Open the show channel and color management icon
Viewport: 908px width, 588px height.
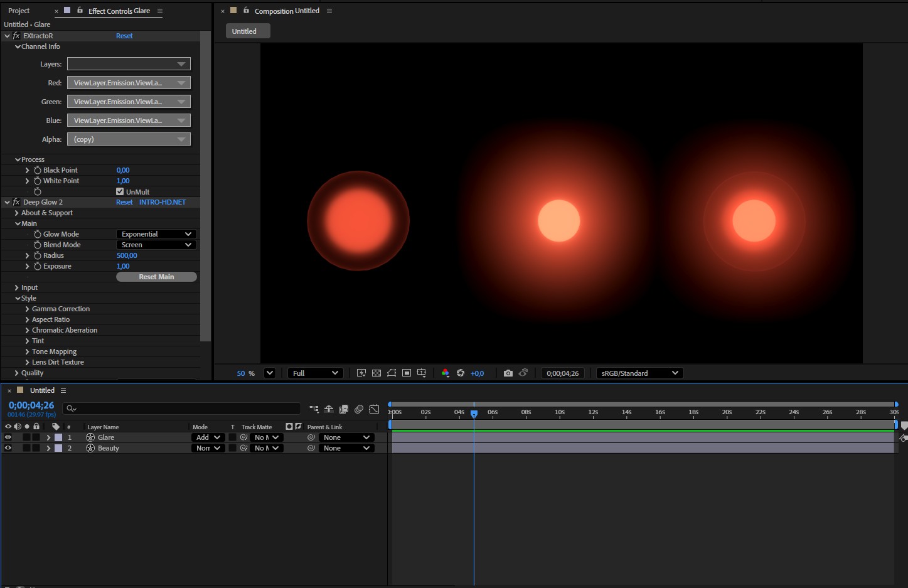click(446, 373)
